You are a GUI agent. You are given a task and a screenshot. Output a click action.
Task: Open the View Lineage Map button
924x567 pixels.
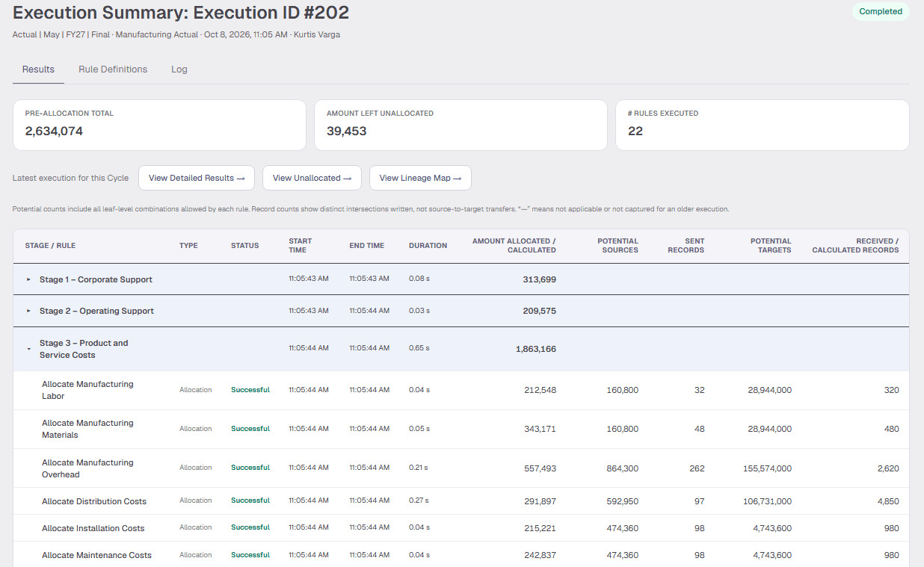tap(420, 178)
